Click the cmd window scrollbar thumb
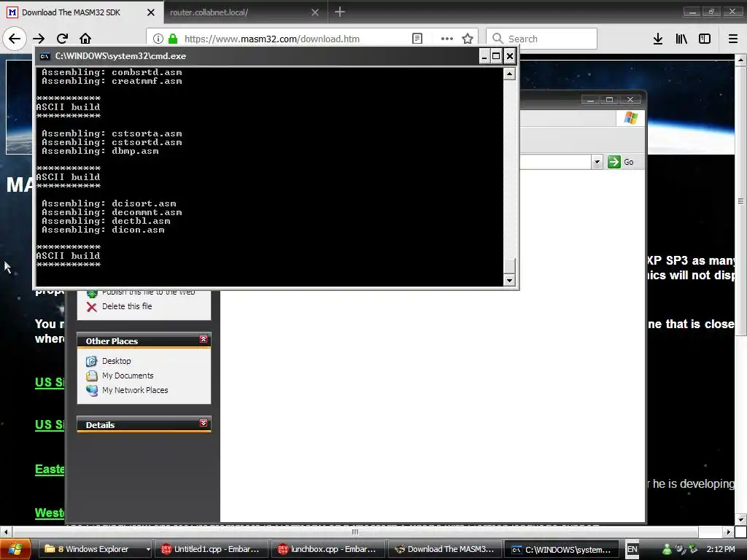Viewport: 747px width, 560px height. click(x=509, y=265)
